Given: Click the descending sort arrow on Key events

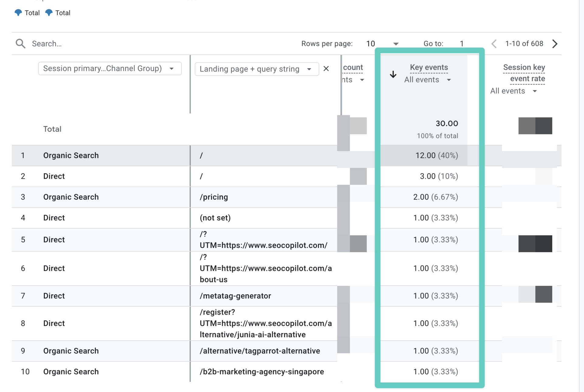Looking at the screenshot, I should pyautogui.click(x=393, y=74).
